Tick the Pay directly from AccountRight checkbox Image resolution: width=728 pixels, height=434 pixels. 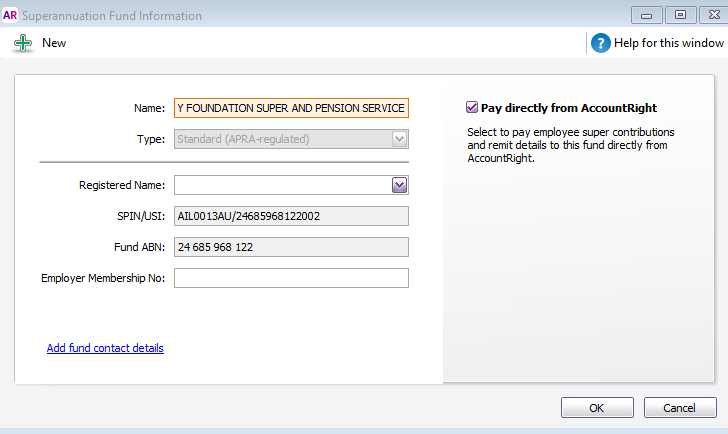click(472, 108)
